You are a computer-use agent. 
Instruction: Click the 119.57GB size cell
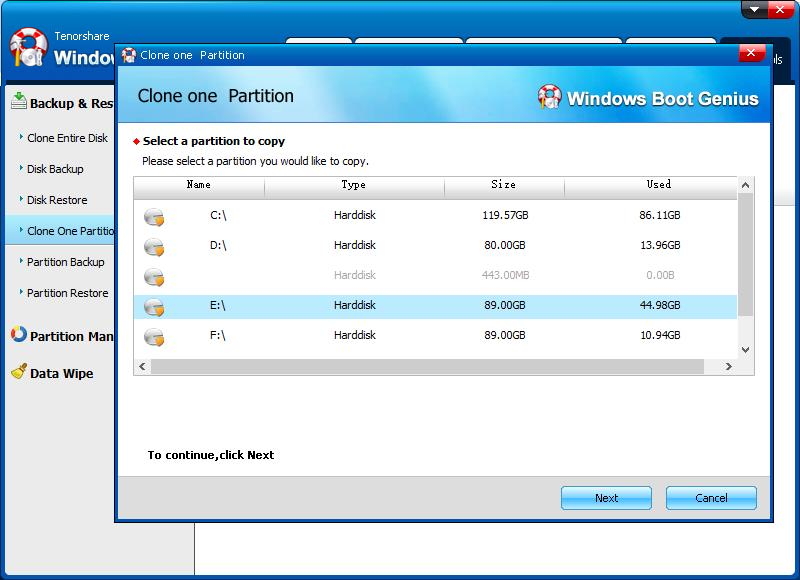click(x=506, y=215)
